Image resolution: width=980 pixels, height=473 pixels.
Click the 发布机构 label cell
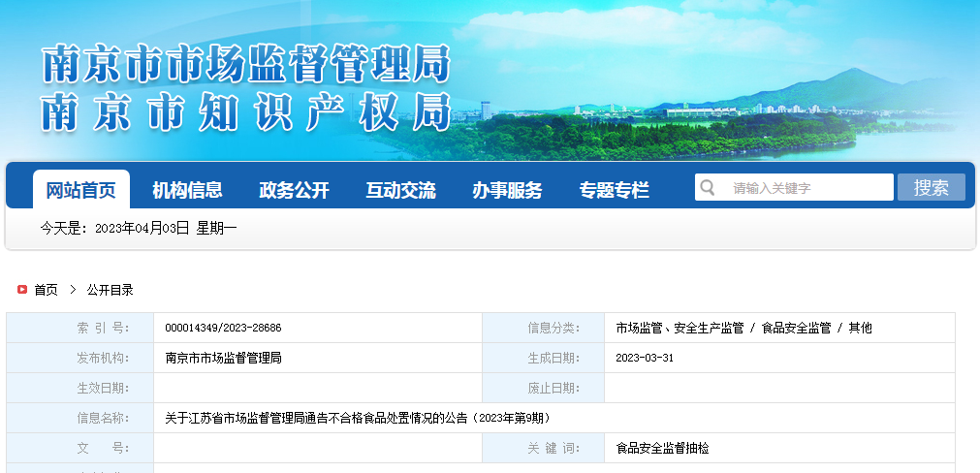[80, 358]
